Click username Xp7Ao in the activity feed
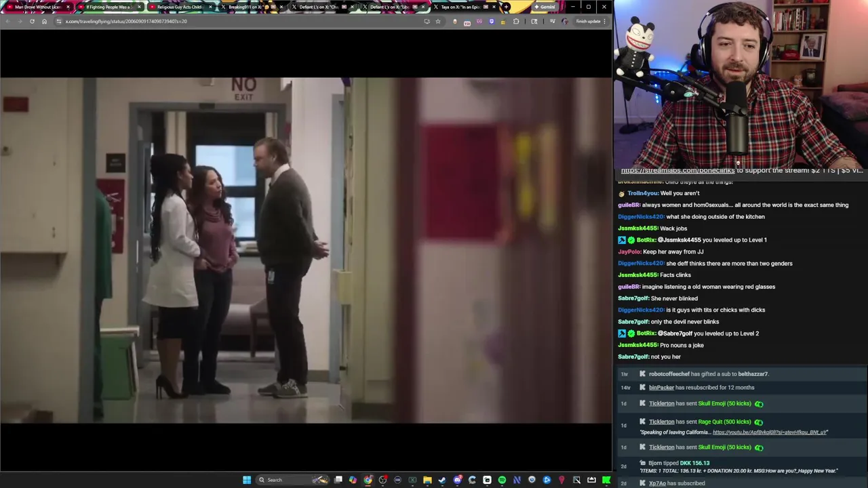Screen dimensions: 868x488 point(657,483)
